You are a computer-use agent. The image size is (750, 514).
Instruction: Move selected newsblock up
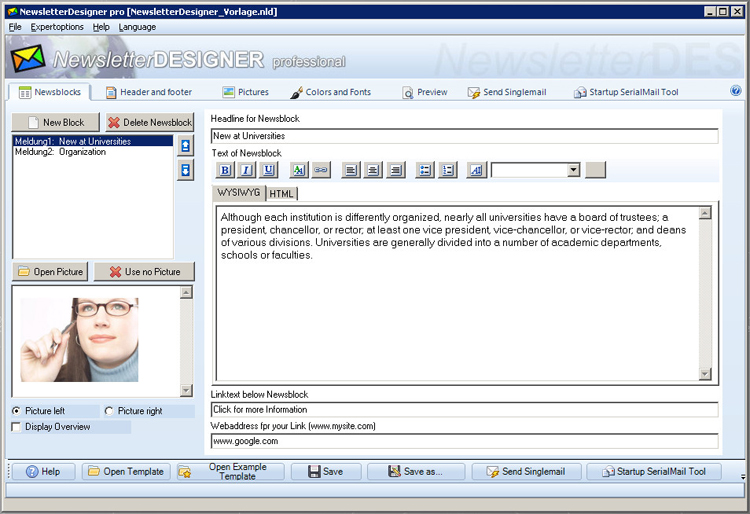[x=186, y=145]
